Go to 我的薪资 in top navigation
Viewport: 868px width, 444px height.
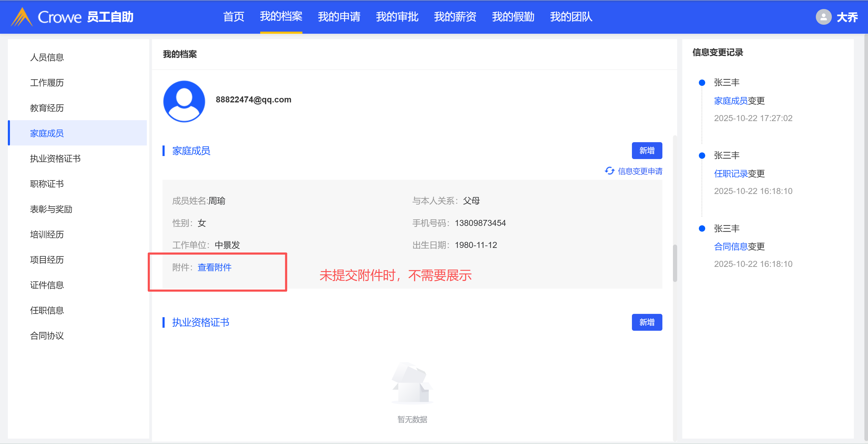[455, 17]
